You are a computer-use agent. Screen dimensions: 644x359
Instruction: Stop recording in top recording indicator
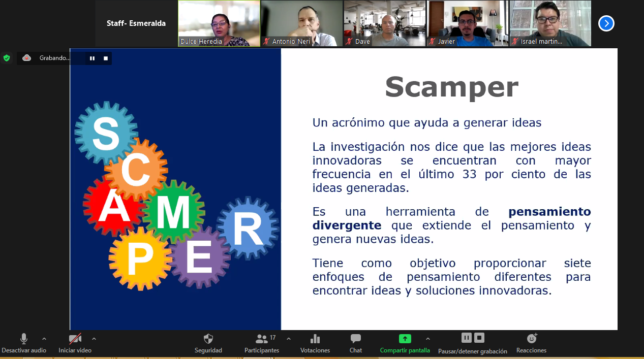pyautogui.click(x=106, y=58)
